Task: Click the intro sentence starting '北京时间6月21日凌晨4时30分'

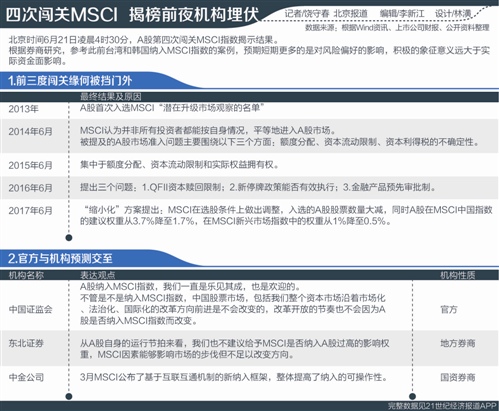Action: [x=143, y=40]
